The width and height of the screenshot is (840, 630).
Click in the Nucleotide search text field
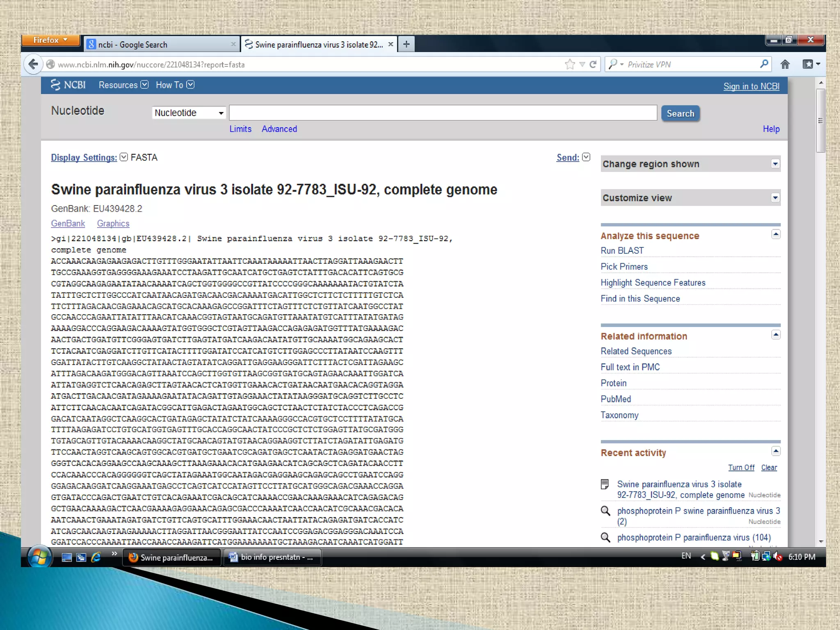[443, 113]
